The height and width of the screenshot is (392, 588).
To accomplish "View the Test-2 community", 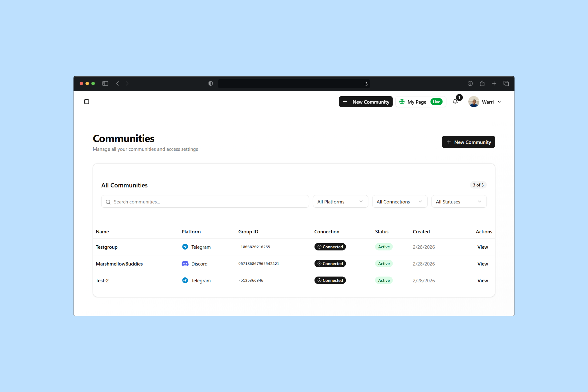I will click(x=482, y=281).
